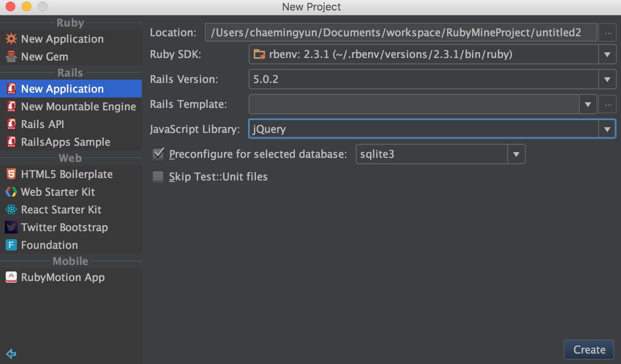Choose HTML5 Boilerplate template
621x364 pixels.
(71, 174)
